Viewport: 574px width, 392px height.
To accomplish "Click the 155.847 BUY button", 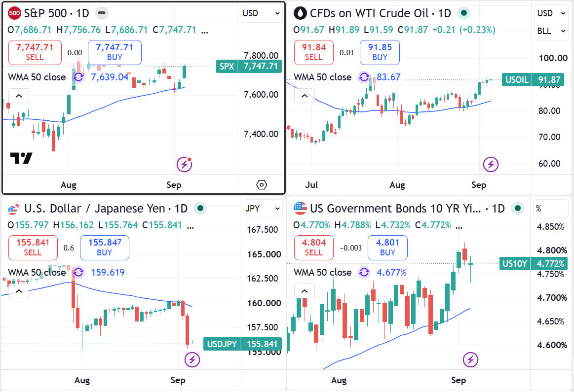I will pos(105,248).
